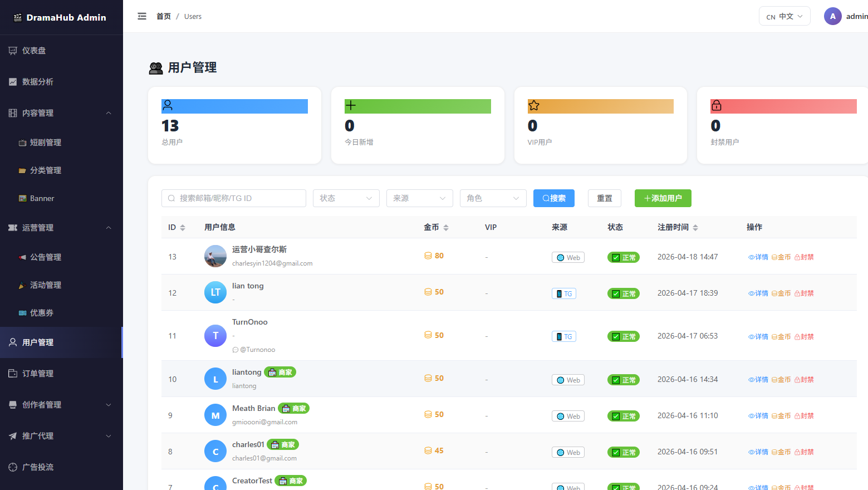Open 数据分析 in sidebar

[61, 82]
